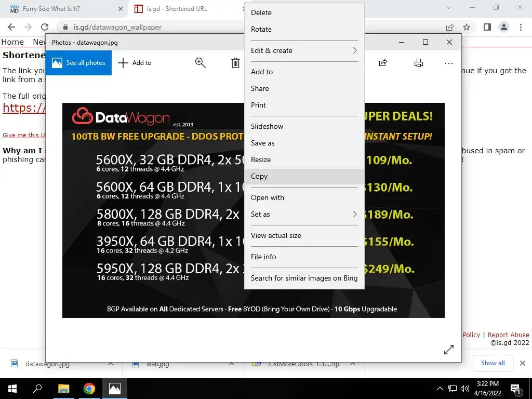Image resolution: width=532 pixels, height=399 pixels.
Task: Open the Chrome profile avatar
Action: pyautogui.click(x=504, y=27)
